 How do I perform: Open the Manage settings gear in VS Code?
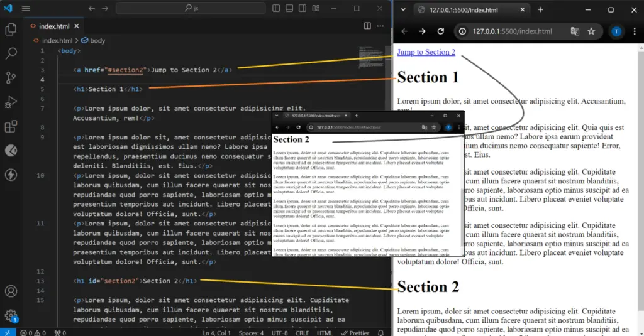coord(11,315)
